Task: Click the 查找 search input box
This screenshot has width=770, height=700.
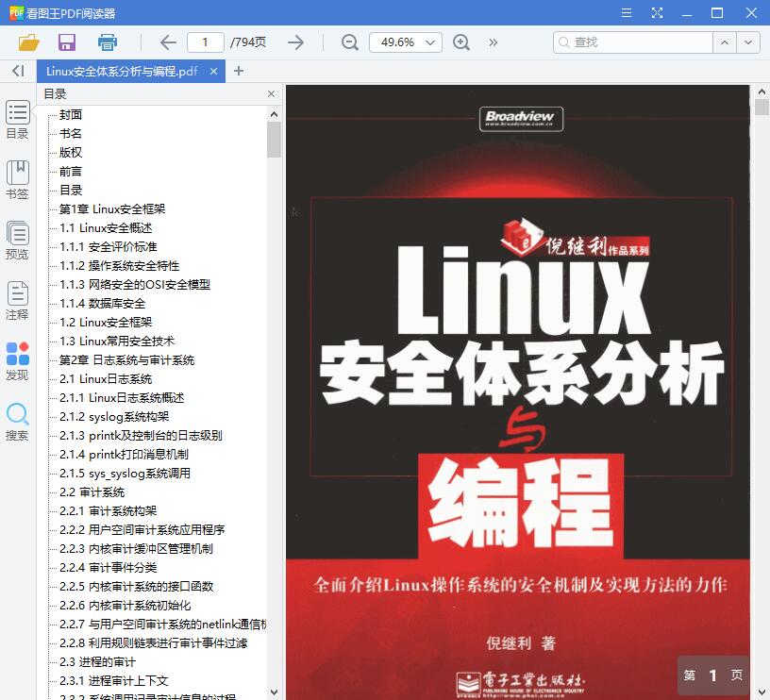Action: pos(633,42)
